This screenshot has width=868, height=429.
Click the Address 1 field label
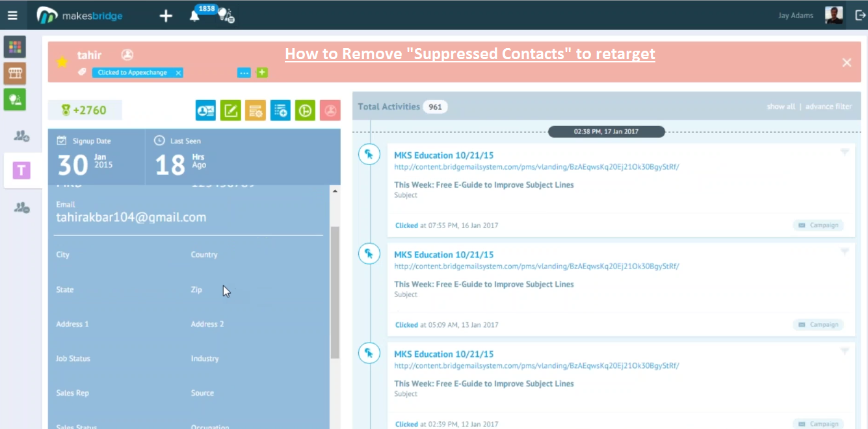point(73,324)
